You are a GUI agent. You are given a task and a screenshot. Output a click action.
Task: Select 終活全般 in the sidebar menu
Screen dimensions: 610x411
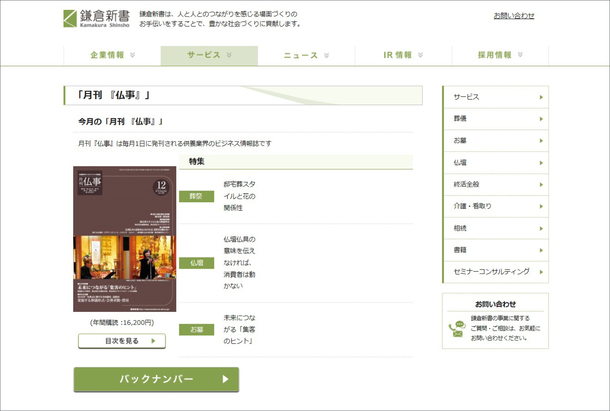(x=494, y=184)
